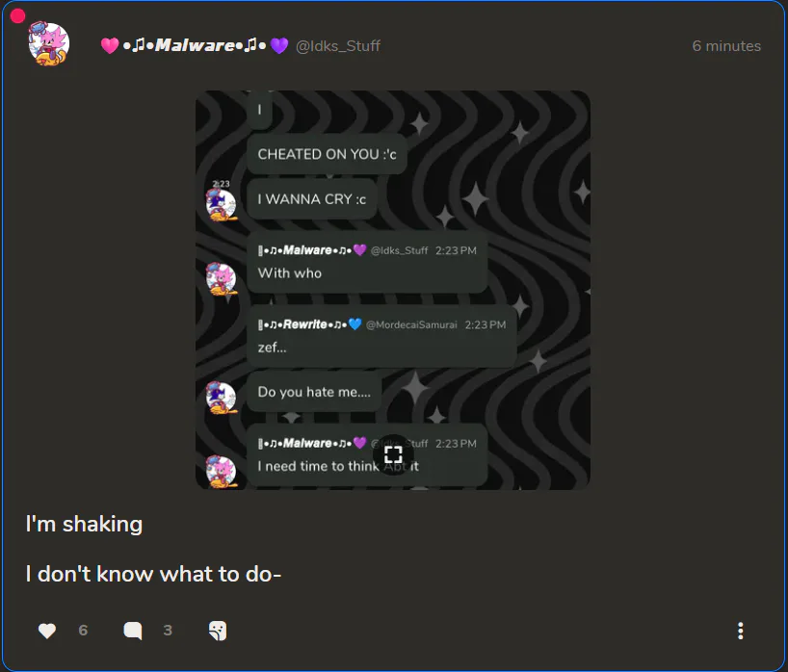The height and width of the screenshot is (672, 788).
Task: Like the post with the heart icon
Action: pos(47,631)
